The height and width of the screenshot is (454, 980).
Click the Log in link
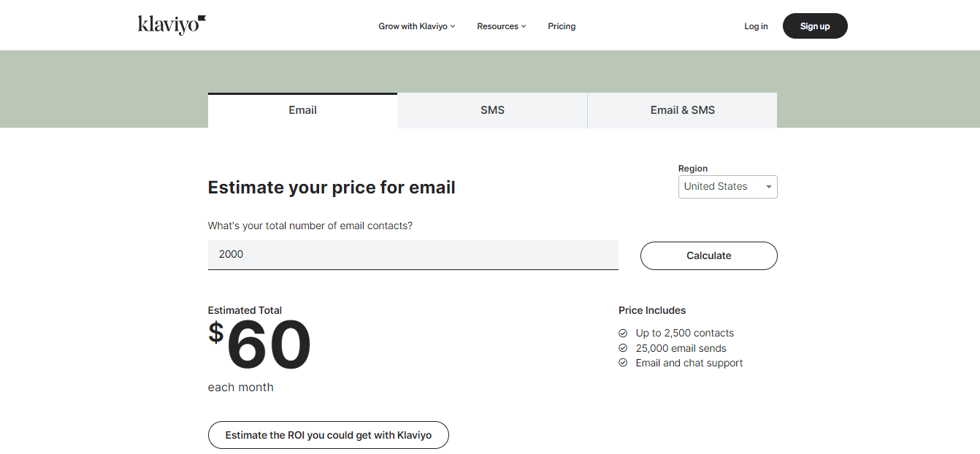click(756, 26)
